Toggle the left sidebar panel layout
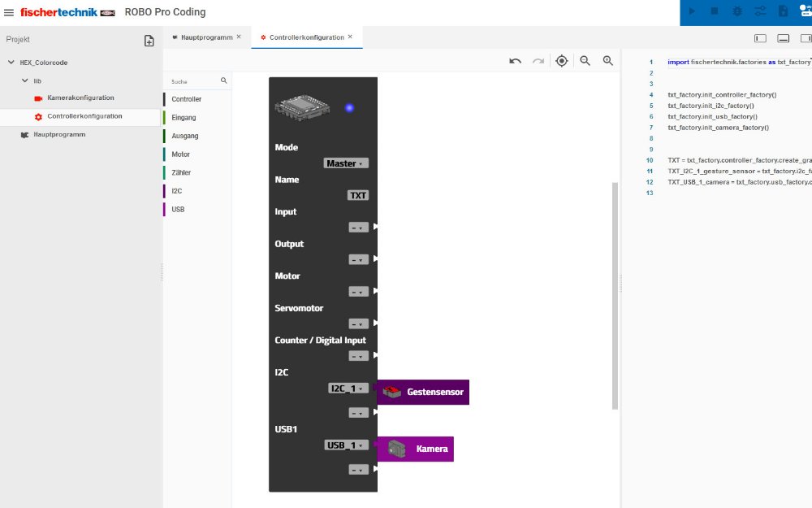Image resolution: width=812 pixels, height=508 pixels. tap(760, 37)
